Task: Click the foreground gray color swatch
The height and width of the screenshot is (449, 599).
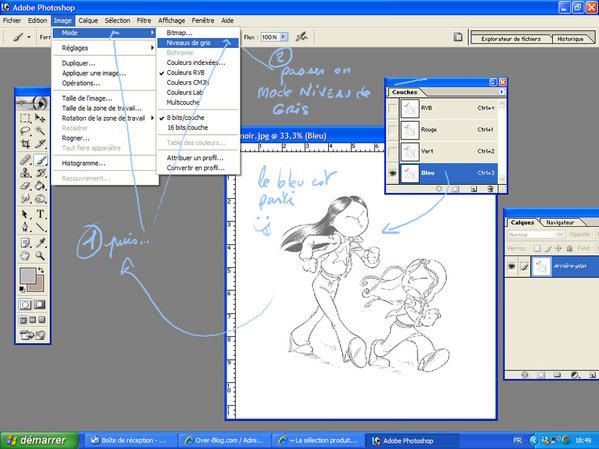Action: click(x=28, y=275)
